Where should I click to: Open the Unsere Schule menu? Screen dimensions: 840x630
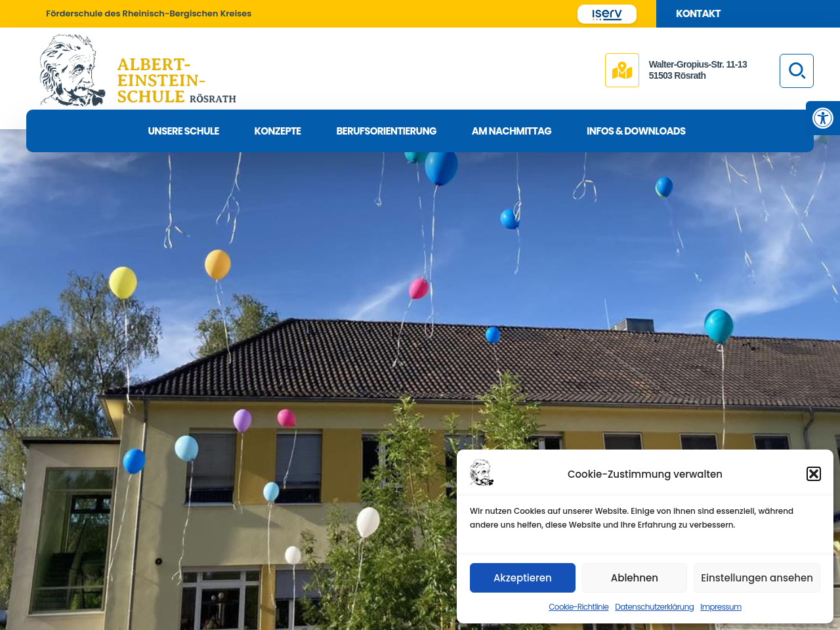click(184, 131)
